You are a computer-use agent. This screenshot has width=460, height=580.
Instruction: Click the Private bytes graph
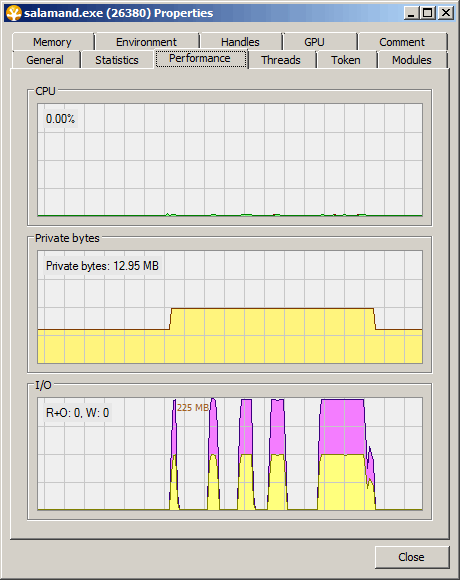click(x=230, y=307)
